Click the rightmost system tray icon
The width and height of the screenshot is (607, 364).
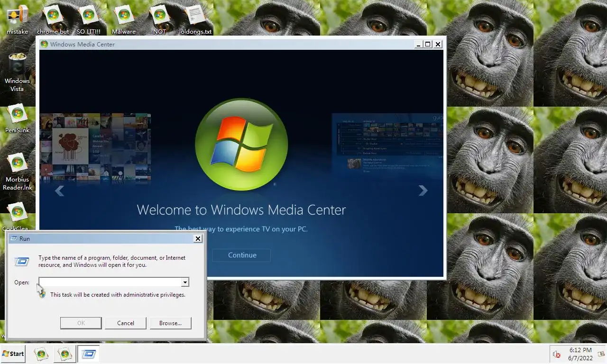coord(602,354)
